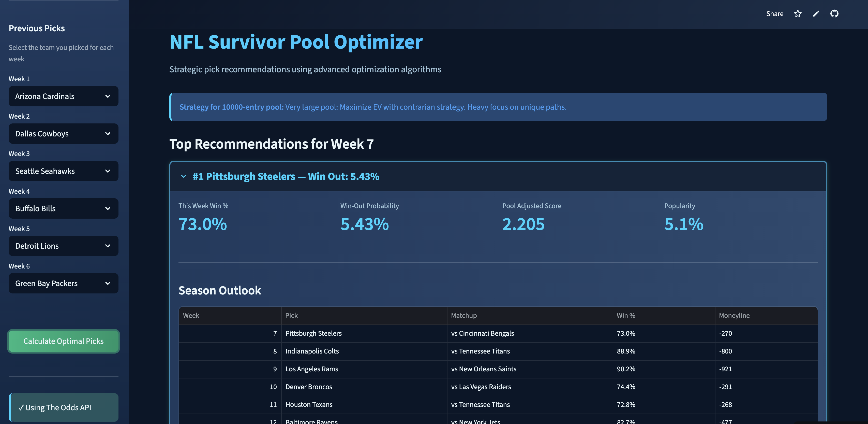The height and width of the screenshot is (424, 868).
Task: Select the pencil edit icon
Action: (816, 13)
